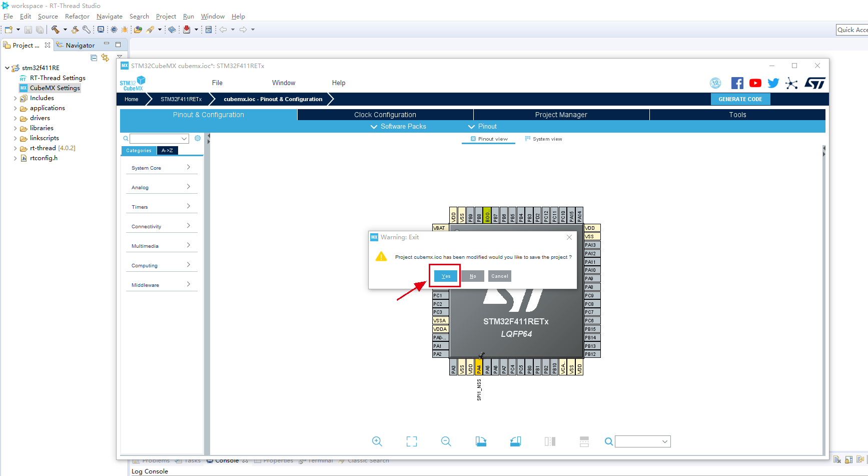Click the download program icon in toolbar

[187, 30]
